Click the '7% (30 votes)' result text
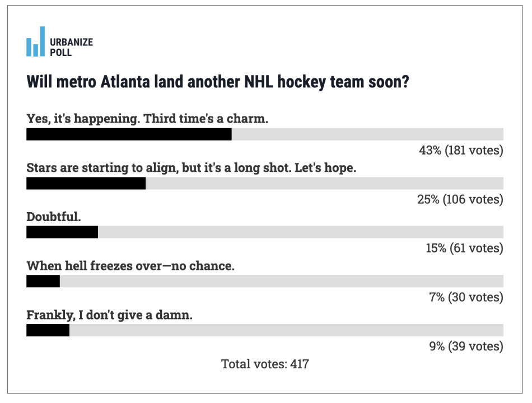 click(x=466, y=298)
